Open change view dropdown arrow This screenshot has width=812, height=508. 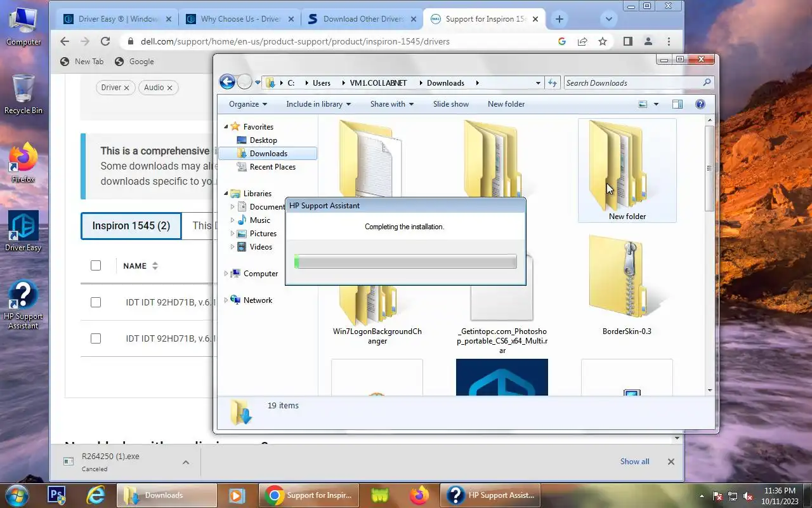tap(656, 104)
